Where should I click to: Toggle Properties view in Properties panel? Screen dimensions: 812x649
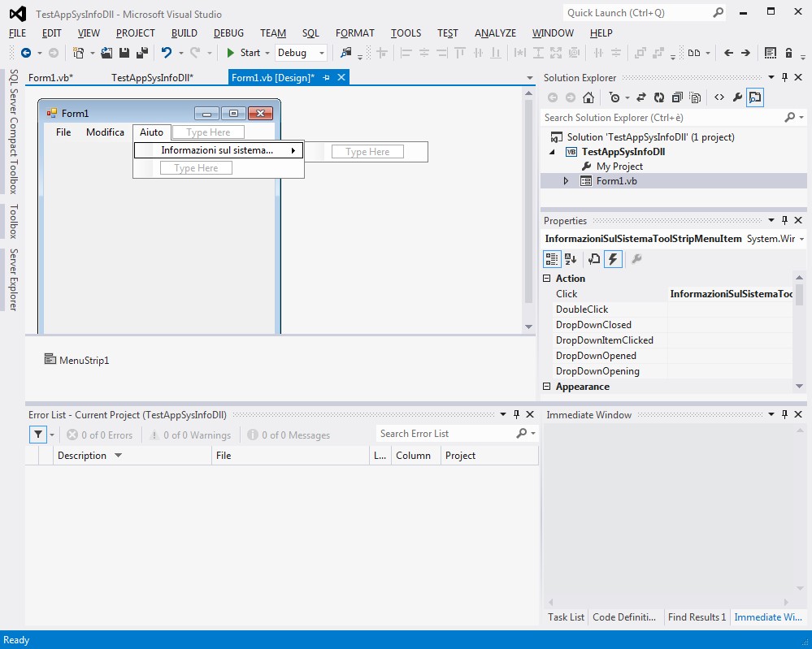594,259
